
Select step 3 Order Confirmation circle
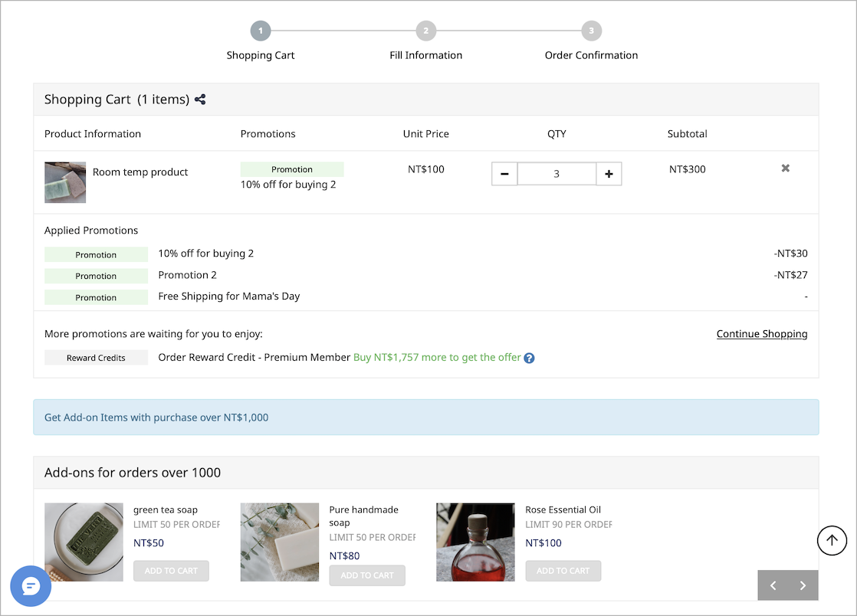(591, 31)
